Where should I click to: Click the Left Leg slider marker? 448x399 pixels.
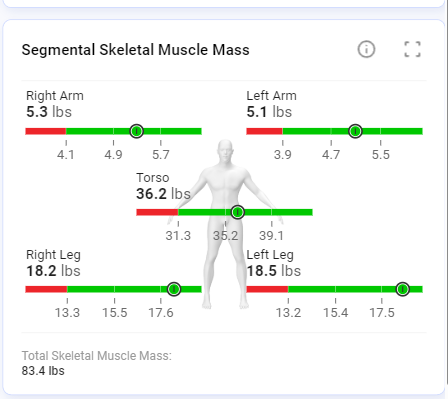403,289
